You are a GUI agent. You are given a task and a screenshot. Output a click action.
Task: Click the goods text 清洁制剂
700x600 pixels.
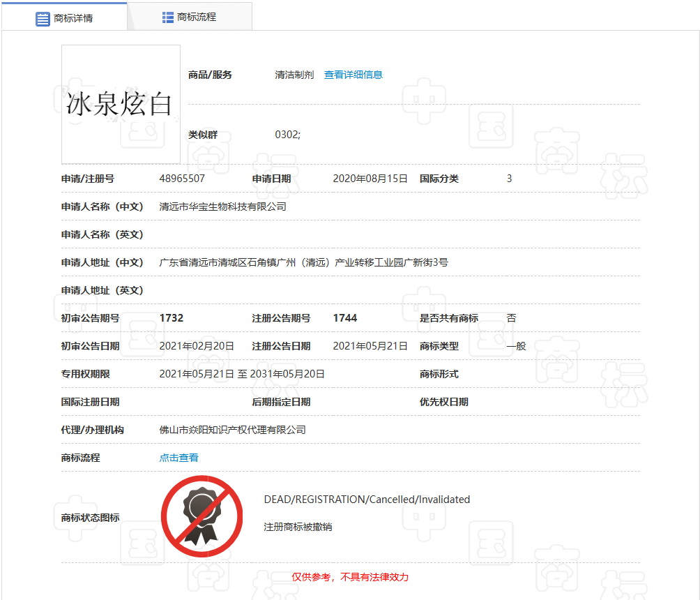[x=294, y=75]
